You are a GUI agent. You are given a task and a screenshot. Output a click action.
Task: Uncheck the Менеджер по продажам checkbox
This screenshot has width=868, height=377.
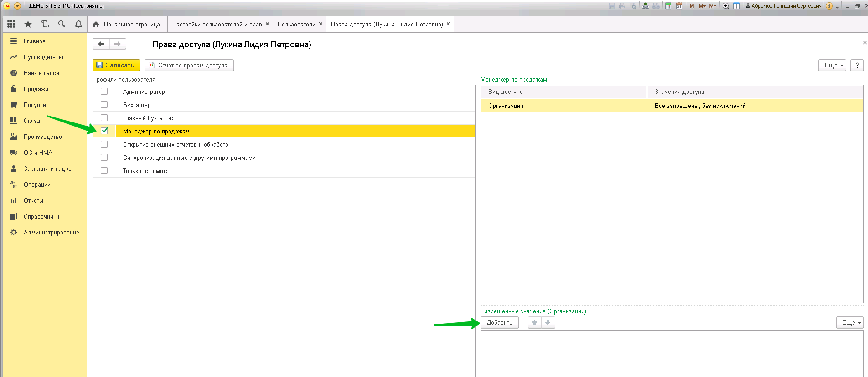tap(104, 131)
